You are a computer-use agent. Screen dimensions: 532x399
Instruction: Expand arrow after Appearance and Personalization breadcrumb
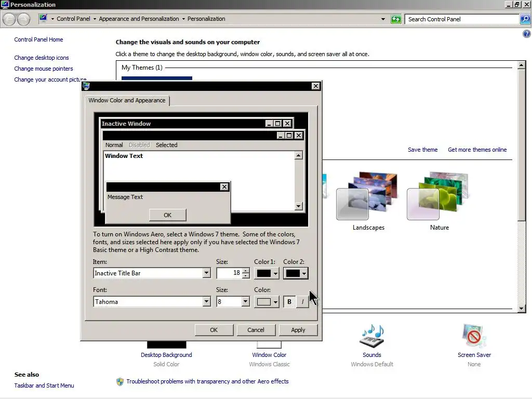(183, 19)
